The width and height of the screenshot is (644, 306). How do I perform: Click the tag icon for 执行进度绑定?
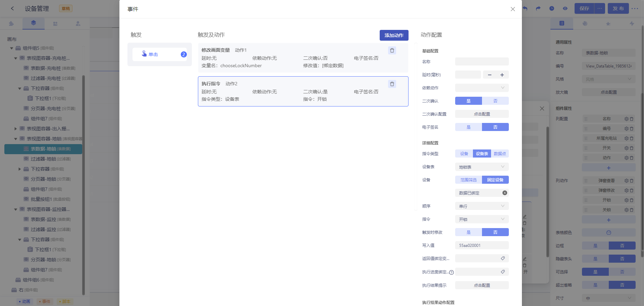503,272
